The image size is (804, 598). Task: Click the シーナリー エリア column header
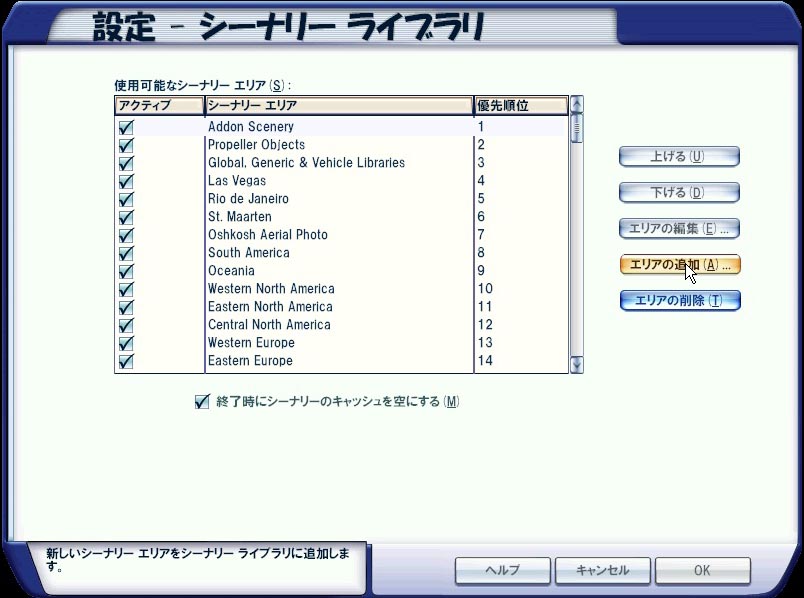(x=339, y=106)
